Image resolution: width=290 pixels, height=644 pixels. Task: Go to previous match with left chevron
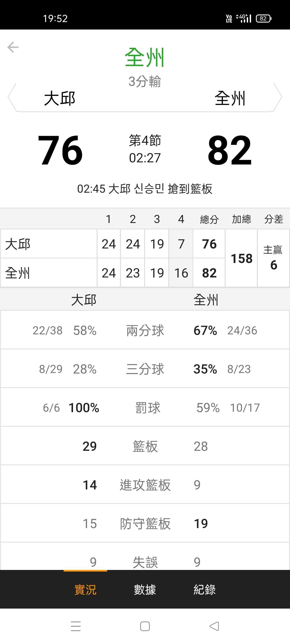[12, 97]
